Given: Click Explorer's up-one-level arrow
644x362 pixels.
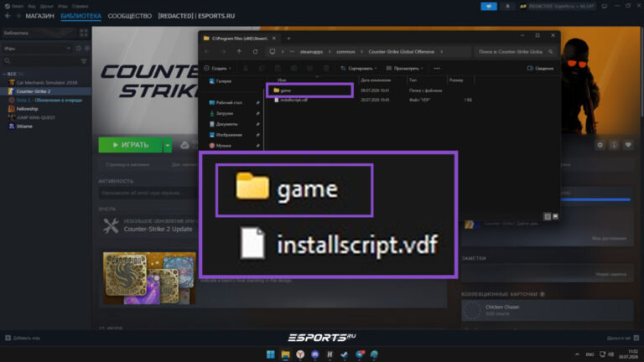Looking at the screenshot, I should tap(239, 52).
